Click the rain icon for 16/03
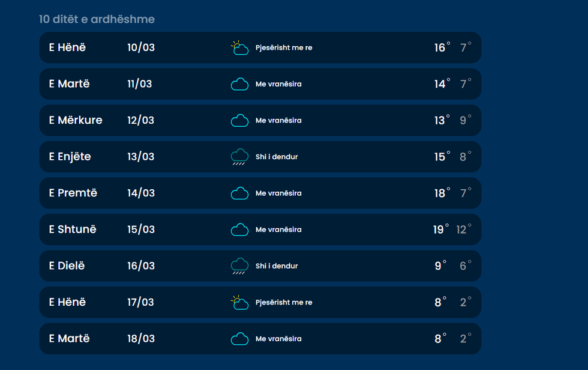Screen dimensions: 588x370 pyautogui.click(x=239, y=266)
